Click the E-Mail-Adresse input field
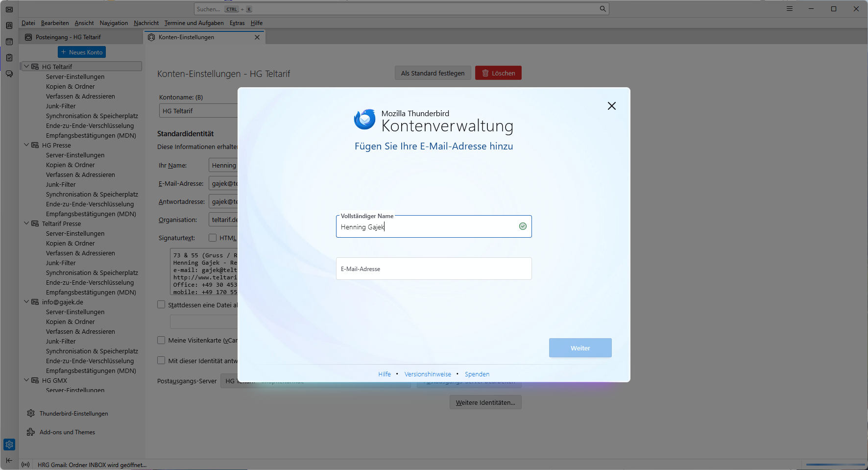 (x=434, y=269)
